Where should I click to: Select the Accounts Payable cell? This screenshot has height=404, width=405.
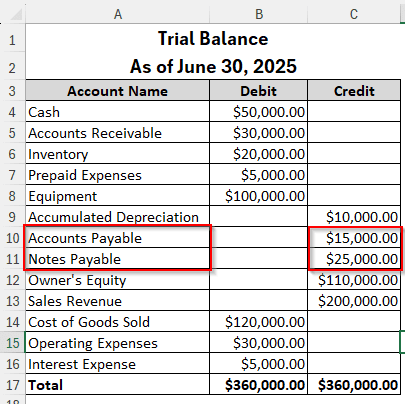117,238
